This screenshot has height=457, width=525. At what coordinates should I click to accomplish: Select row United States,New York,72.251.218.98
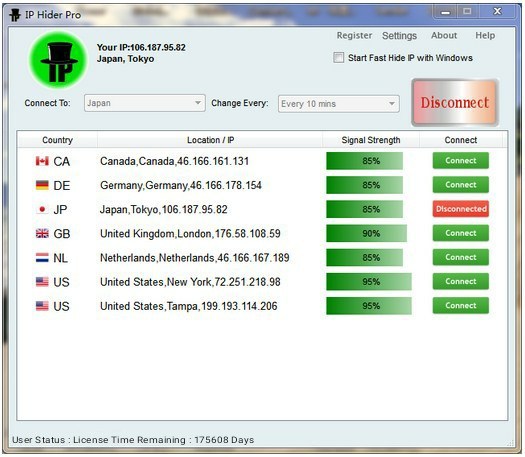pyautogui.click(x=262, y=282)
